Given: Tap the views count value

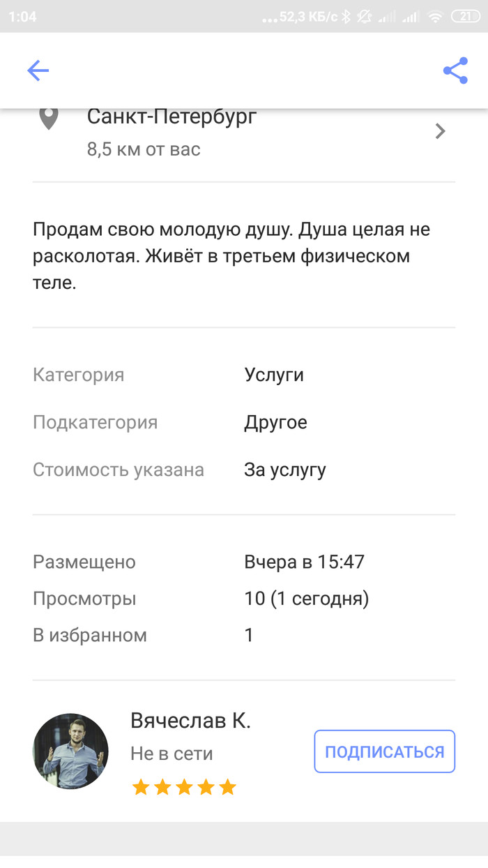Looking at the screenshot, I should tap(306, 599).
